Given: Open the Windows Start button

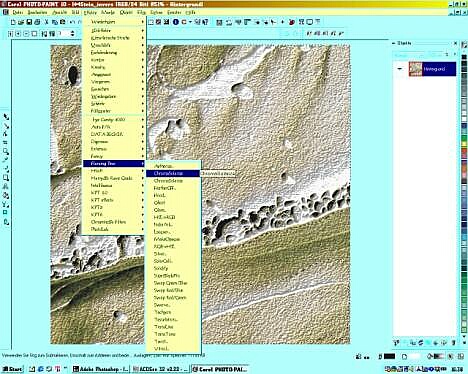Looking at the screenshot, I should [13, 369].
